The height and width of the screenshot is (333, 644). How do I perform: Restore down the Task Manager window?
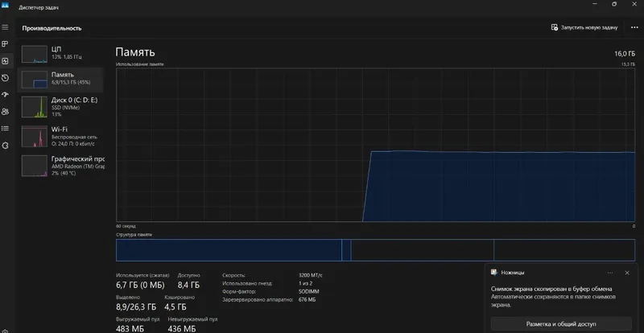tap(614, 4)
